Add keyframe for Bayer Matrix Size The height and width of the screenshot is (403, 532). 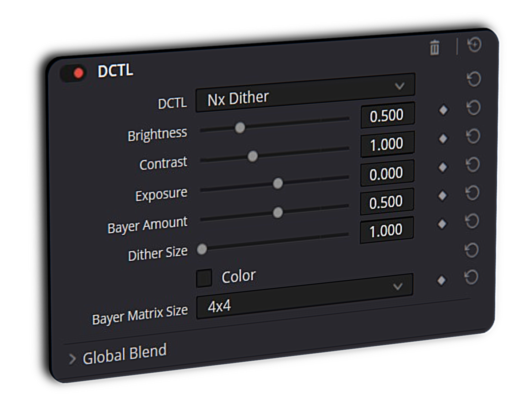pyautogui.click(x=441, y=280)
